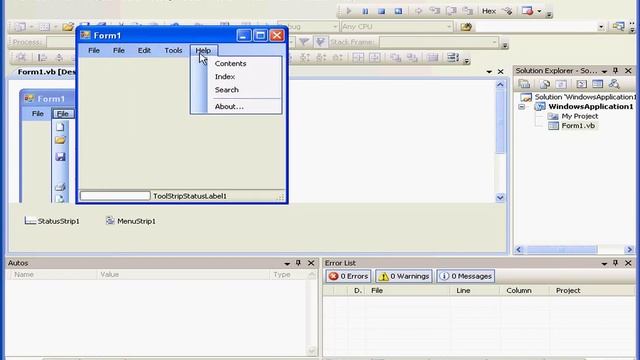Click the Step Into icon in debug toolbar
640x360 pixels.
click(x=435, y=11)
